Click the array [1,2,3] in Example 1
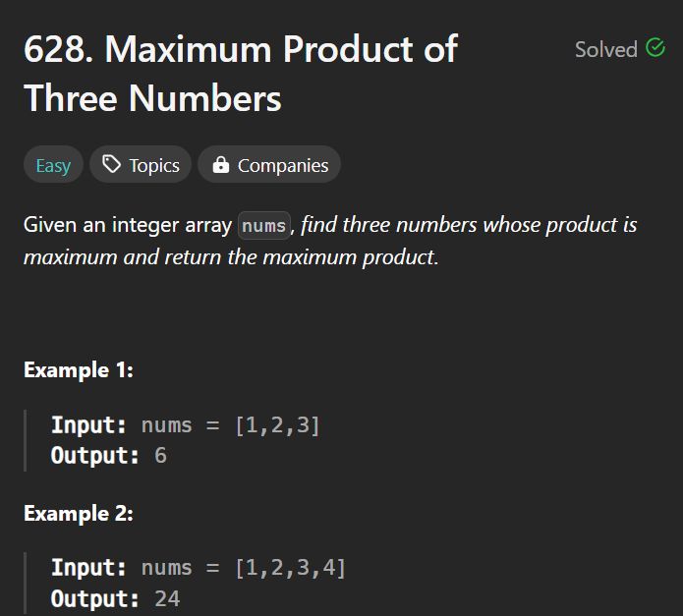Viewport: 683px width, 616px height. (x=277, y=425)
